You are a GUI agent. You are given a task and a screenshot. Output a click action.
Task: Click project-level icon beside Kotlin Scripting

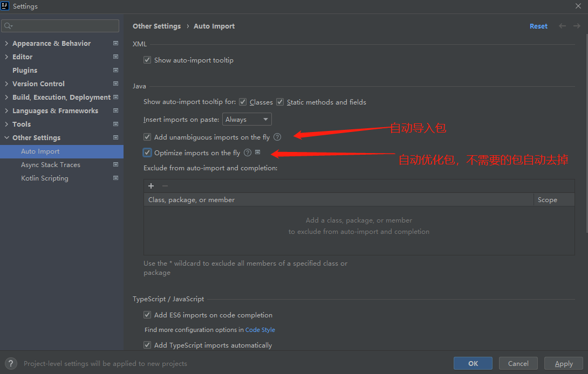point(115,178)
